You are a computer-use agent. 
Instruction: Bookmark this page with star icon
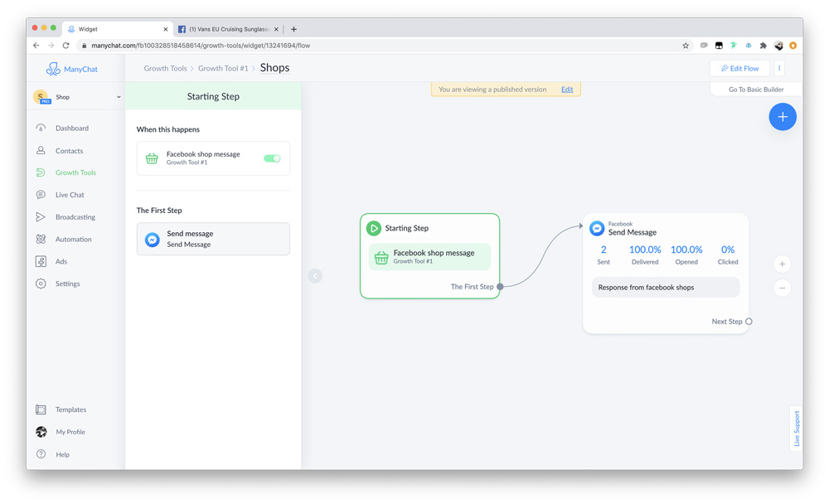click(x=686, y=46)
